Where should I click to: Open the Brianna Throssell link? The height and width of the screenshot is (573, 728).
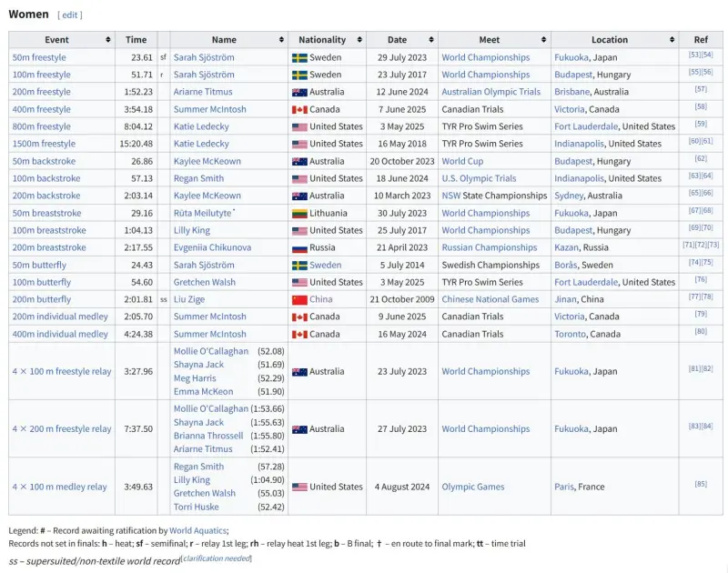(x=208, y=437)
